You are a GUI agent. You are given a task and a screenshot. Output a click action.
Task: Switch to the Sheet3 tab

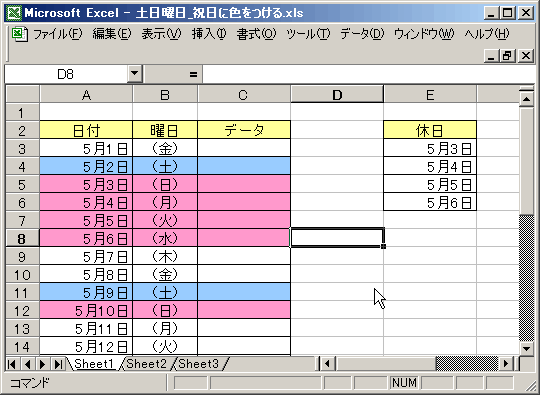[199, 364]
